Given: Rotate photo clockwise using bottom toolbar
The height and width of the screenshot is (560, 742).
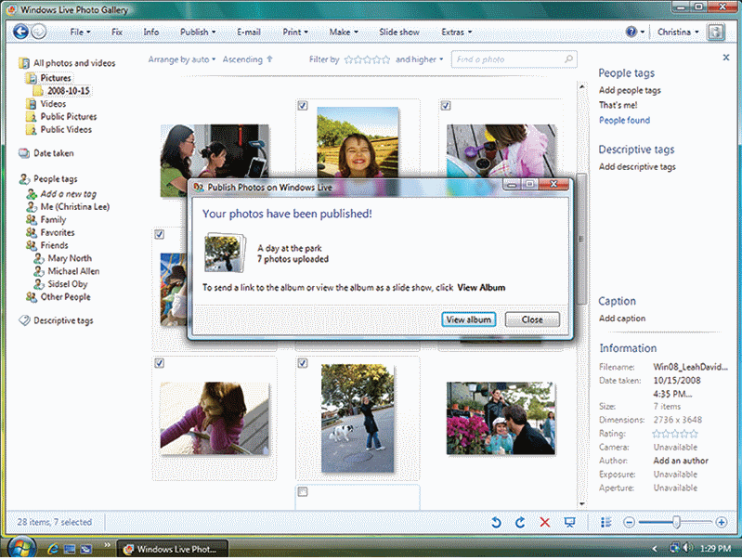Looking at the screenshot, I should (521, 523).
